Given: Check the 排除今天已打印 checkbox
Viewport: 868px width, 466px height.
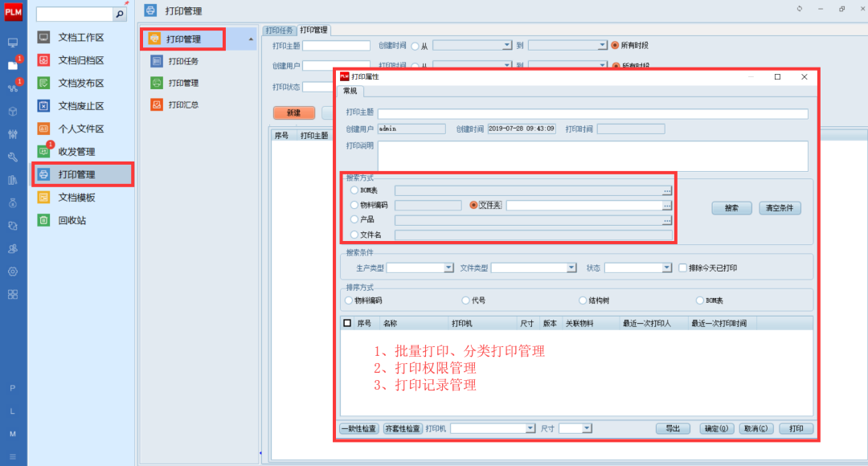Looking at the screenshot, I should (683, 268).
